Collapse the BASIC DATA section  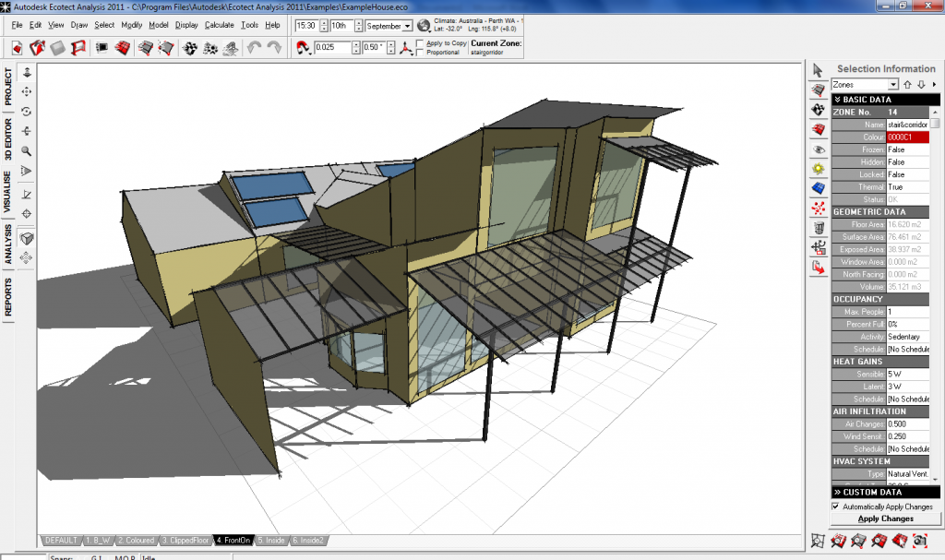(x=838, y=100)
